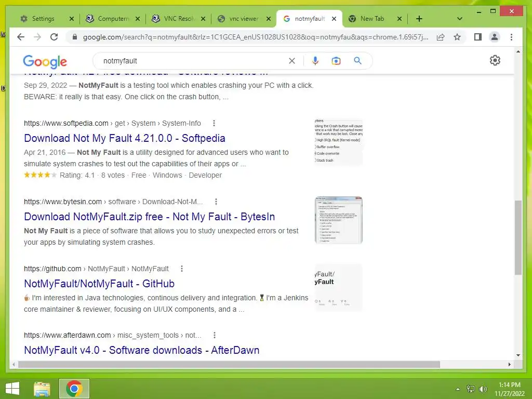Open Google quick settings gear
532x399 pixels.
click(495, 60)
